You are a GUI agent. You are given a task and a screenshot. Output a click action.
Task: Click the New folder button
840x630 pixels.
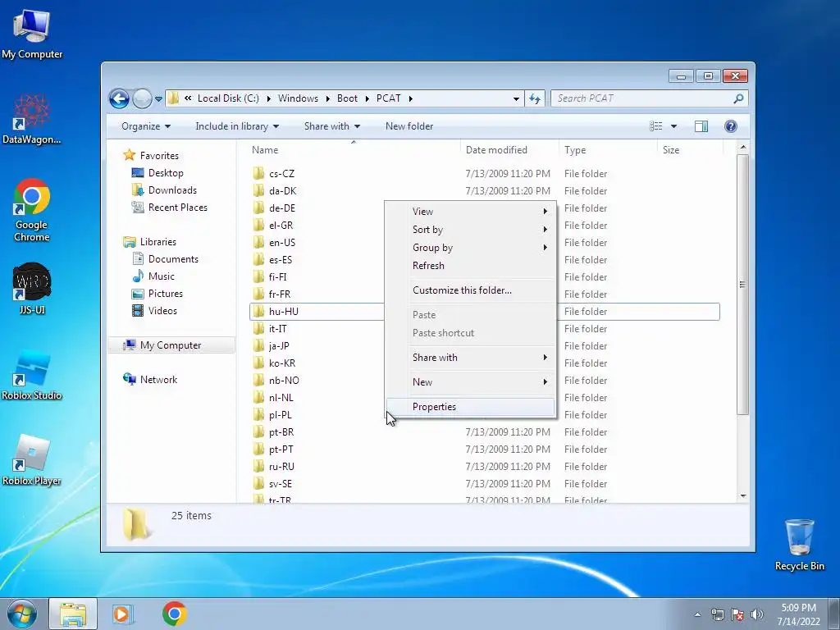(x=409, y=126)
